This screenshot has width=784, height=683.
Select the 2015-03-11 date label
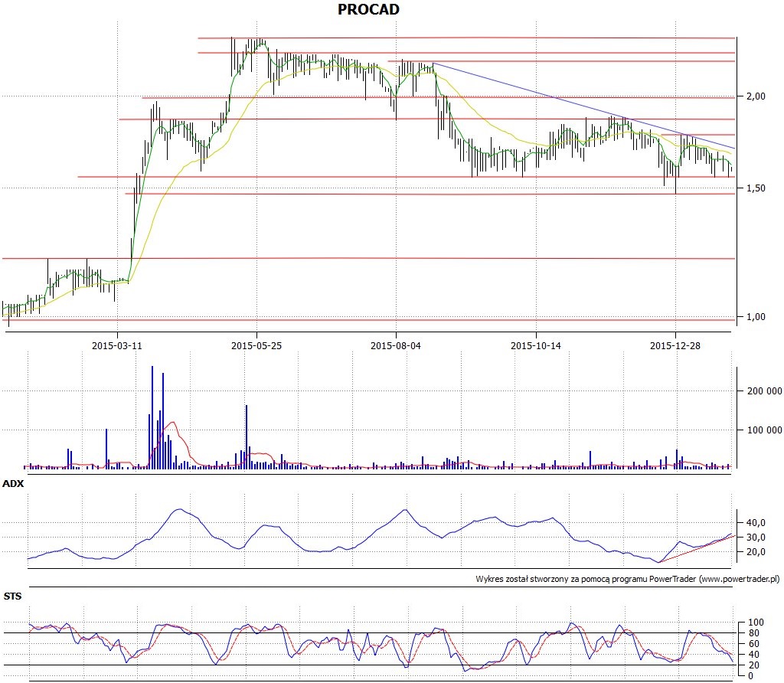[x=117, y=345]
